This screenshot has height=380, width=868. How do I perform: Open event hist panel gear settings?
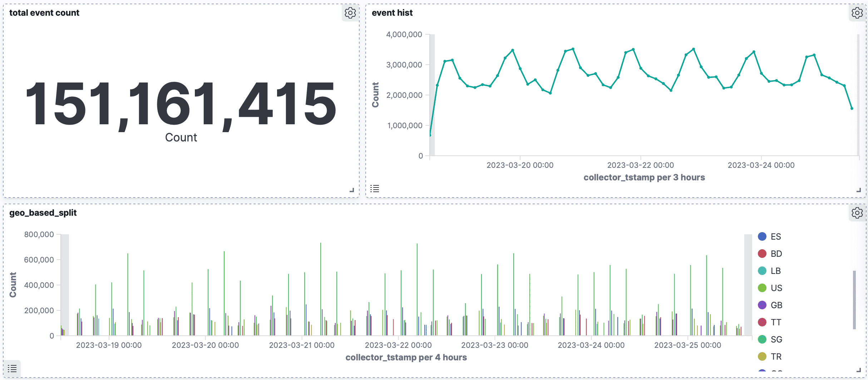pos(857,13)
